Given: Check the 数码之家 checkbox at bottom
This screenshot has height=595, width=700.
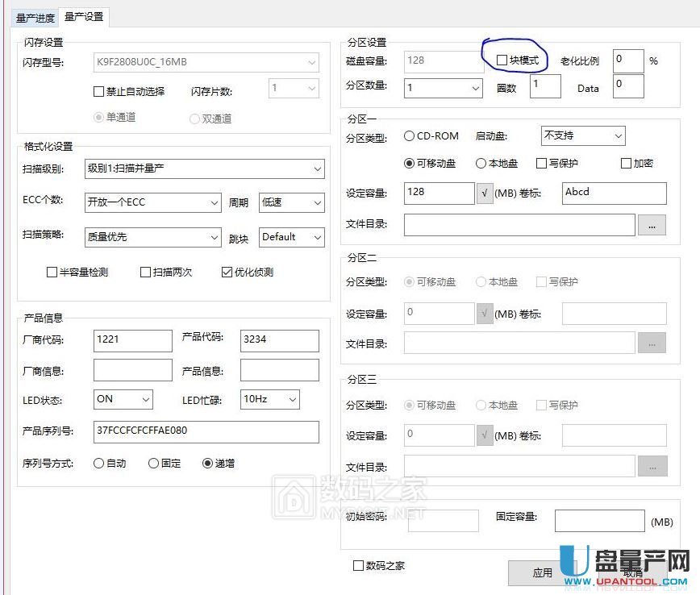Looking at the screenshot, I should [357, 566].
